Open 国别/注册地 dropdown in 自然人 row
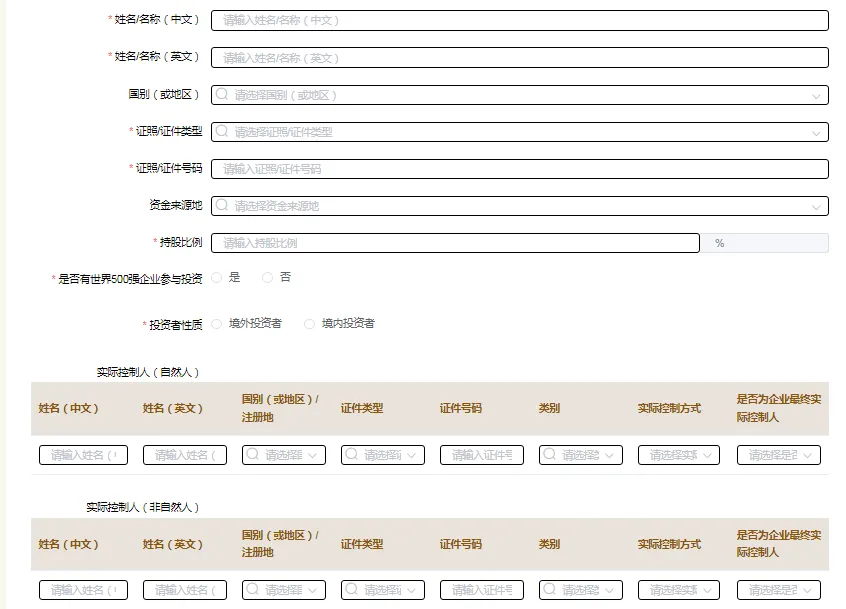This screenshot has width=846, height=609. click(284, 455)
